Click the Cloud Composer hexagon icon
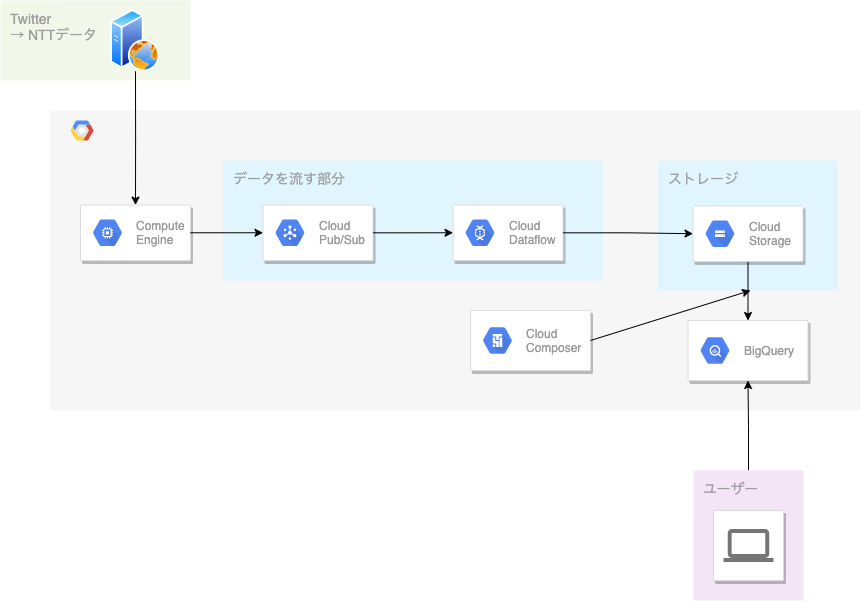Image resolution: width=861 pixels, height=601 pixels. 497,341
